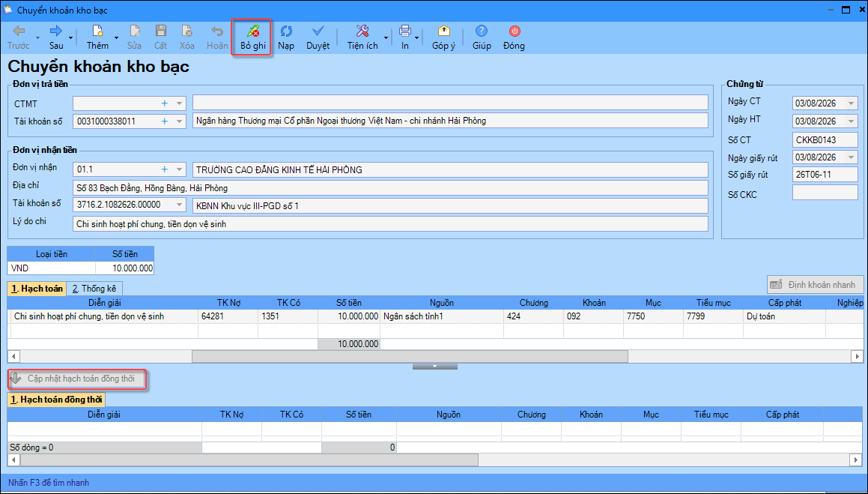868x494 pixels.
Task: Click the Hạch toán grid horizontal scrollbar
Action: 435,355
